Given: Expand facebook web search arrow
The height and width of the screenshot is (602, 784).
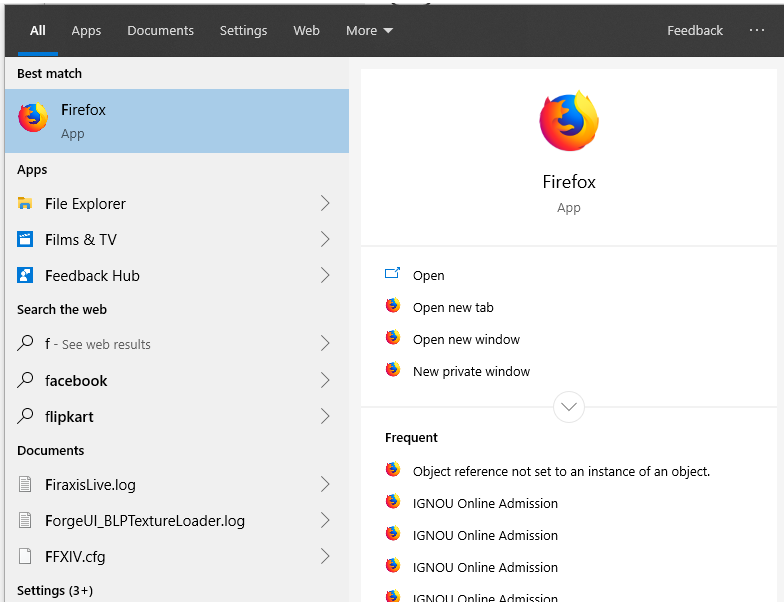Looking at the screenshot, I should pos(325,380).
